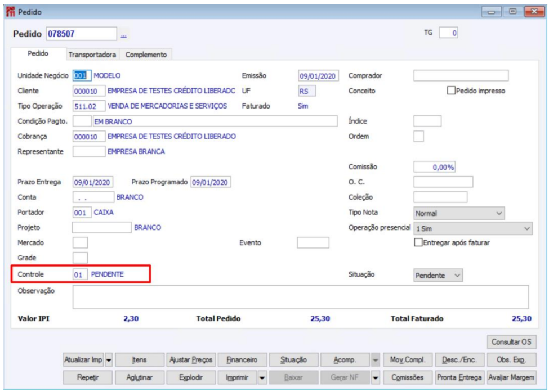The width and height of the screenshot is (549, 392).
Task: Open the Tipo Nota combo box
Action: (459, 213)
